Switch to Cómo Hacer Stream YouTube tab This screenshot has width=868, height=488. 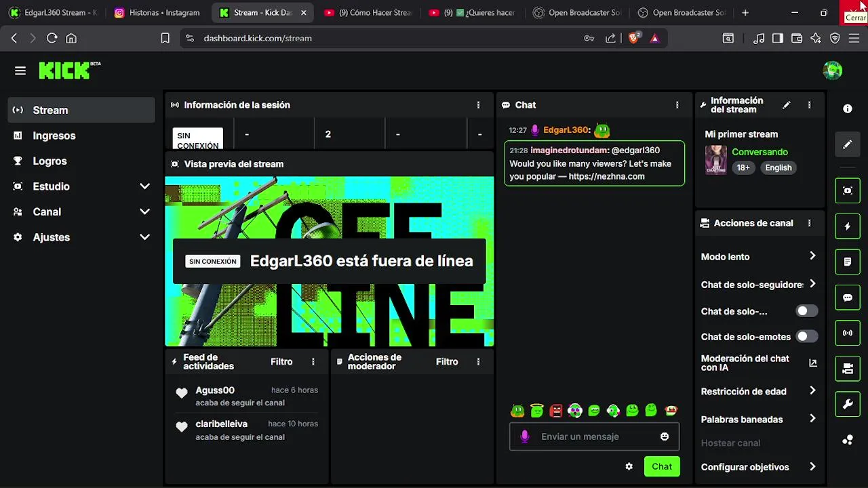[368, 12]
